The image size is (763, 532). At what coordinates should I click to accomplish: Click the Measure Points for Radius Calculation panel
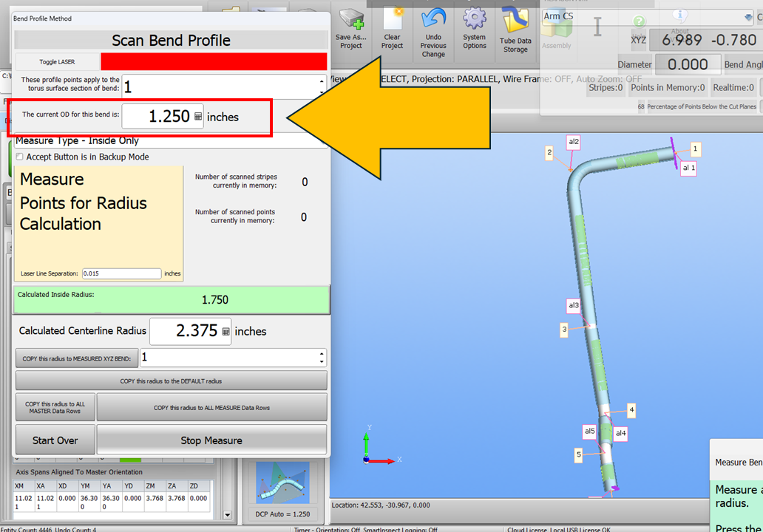click(99, 224)
